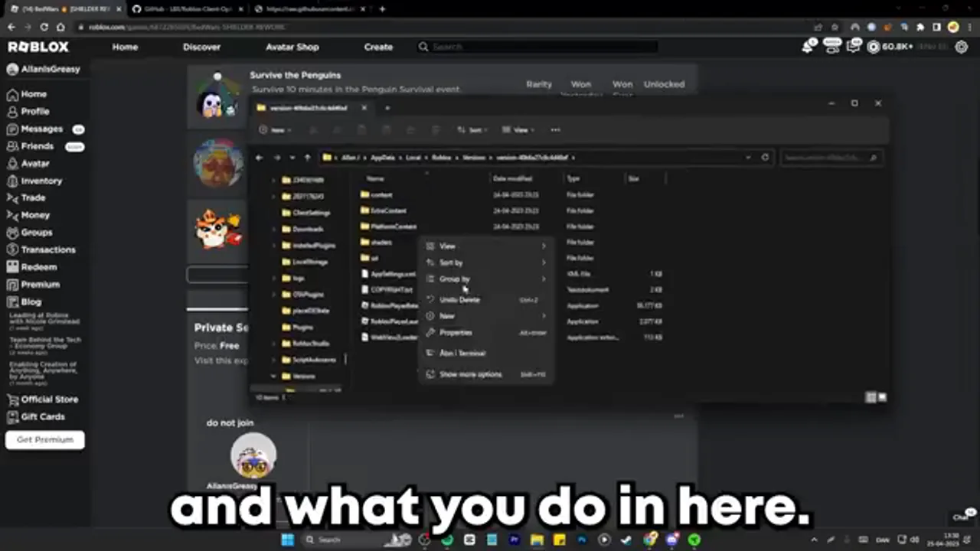Open Roblox settings gear icon
Image resolution: width=980 pixels, height=551 pixels.
[962, 47]
